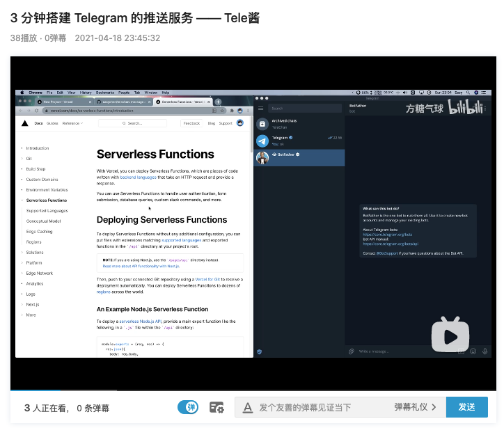The width and height of the screenshot is (504, 428).
Task: Open Edge Caching sidebar page
Action: click(39, 231)
